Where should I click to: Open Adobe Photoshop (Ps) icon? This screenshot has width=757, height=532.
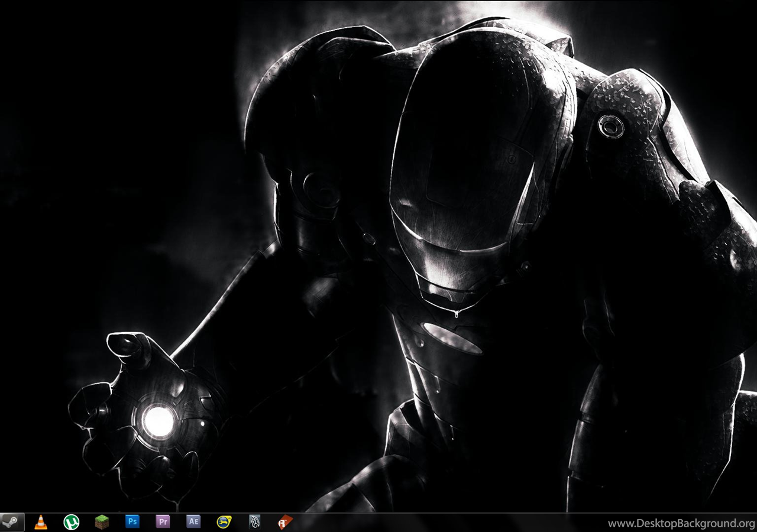(132, 521)
